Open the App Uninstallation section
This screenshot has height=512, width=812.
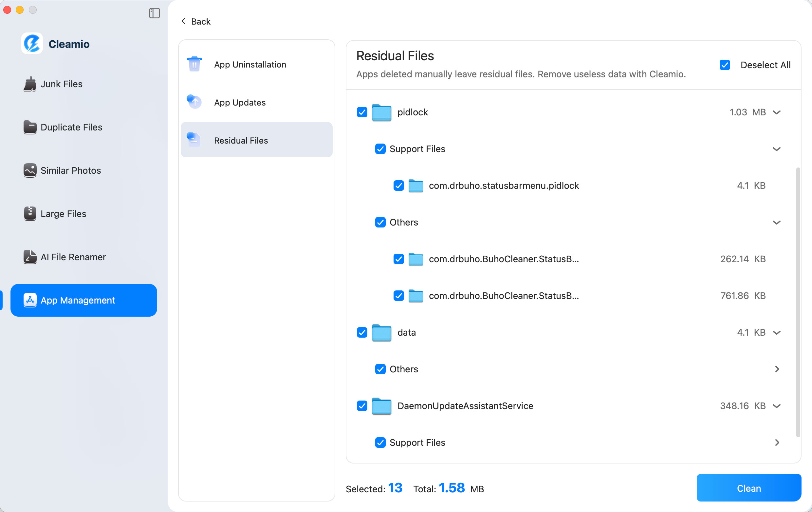(x=250, y=64)
